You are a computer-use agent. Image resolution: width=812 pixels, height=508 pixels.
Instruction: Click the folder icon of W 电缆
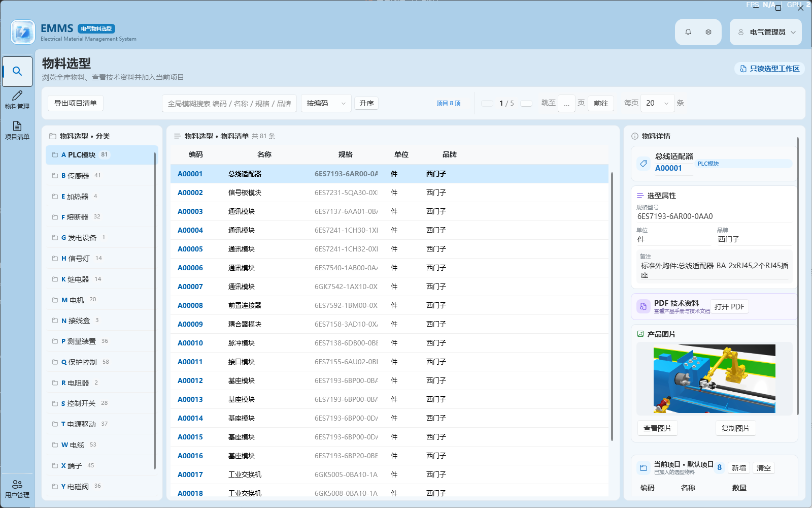click(55, 445)
